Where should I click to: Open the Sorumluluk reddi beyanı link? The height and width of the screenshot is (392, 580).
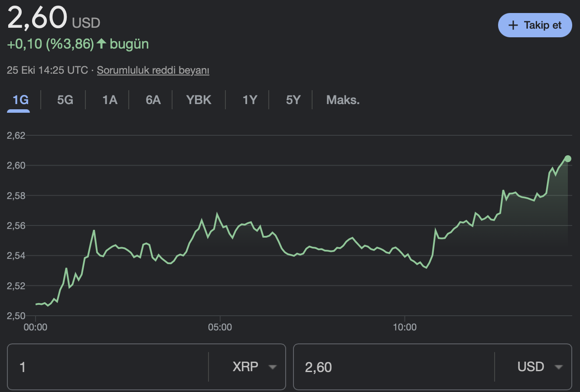click(153, 70)
